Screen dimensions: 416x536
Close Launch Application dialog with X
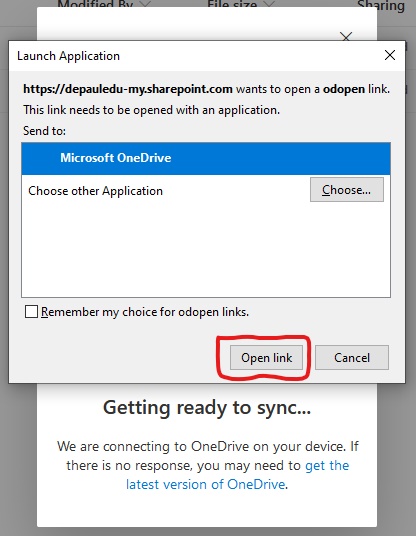point(390,55)
